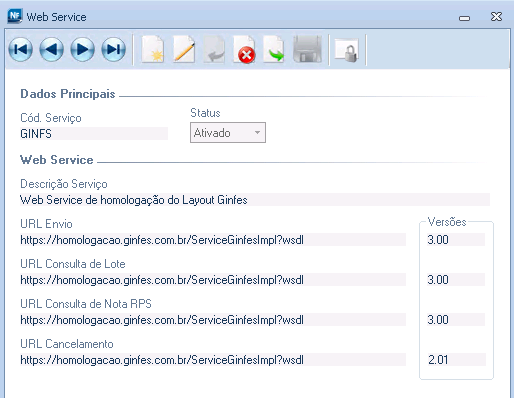Click the Status label

pos(205,113)
